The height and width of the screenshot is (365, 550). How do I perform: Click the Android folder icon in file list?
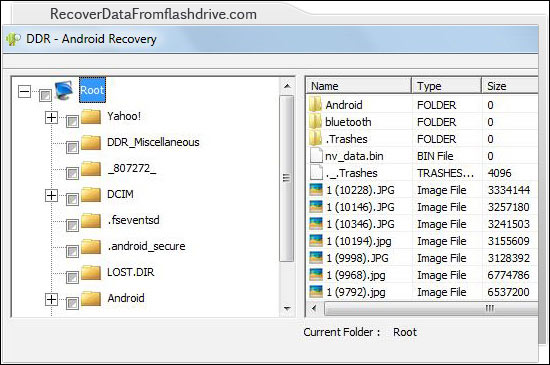coord(315,104)
